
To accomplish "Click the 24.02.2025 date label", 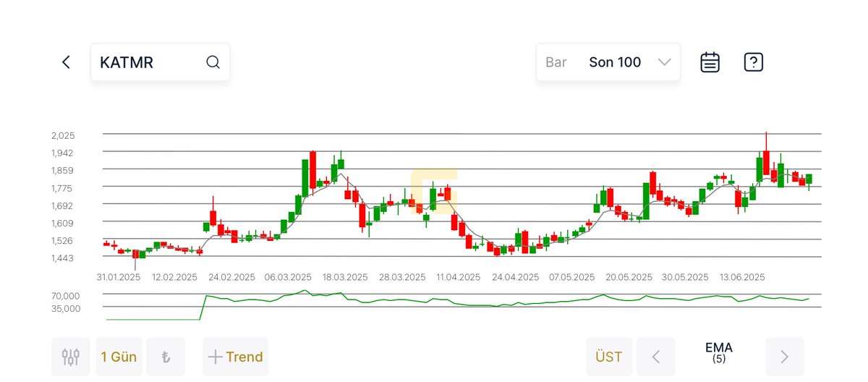I will (232, 277).
